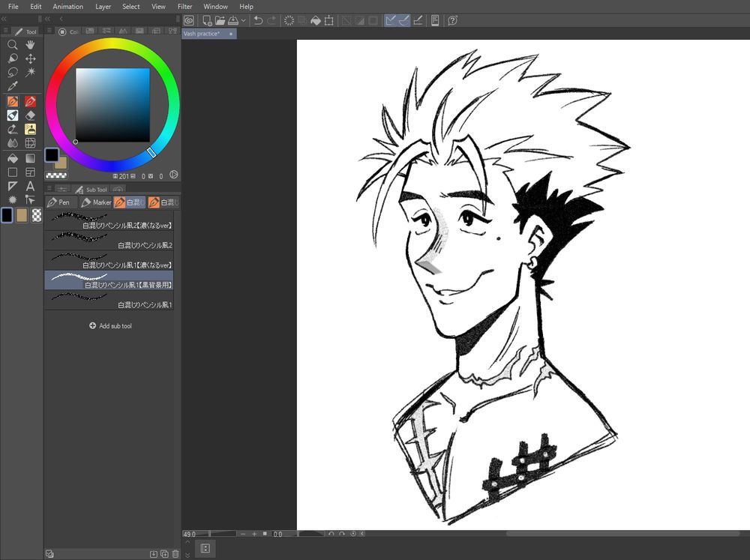This screenshot has width=750, height=560.
Task: Select the Auto select magic wand tool
Action: point(30,72)
